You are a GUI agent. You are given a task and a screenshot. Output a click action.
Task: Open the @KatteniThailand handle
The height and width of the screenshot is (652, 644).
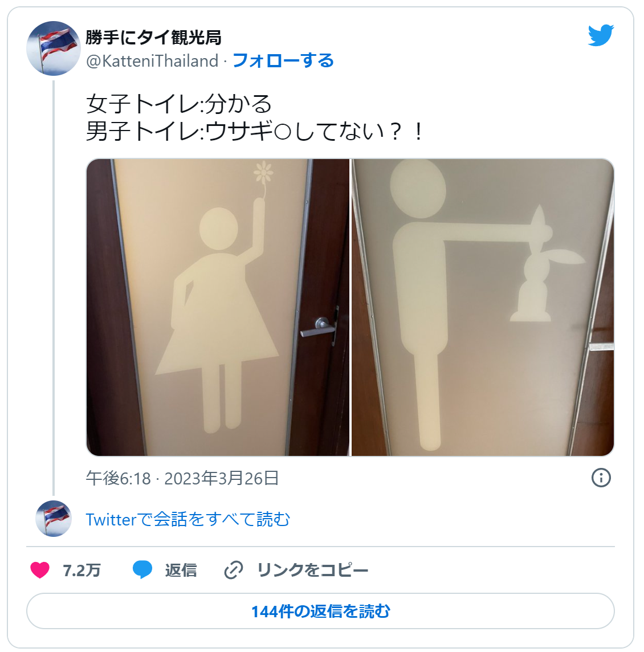point(152,61)
